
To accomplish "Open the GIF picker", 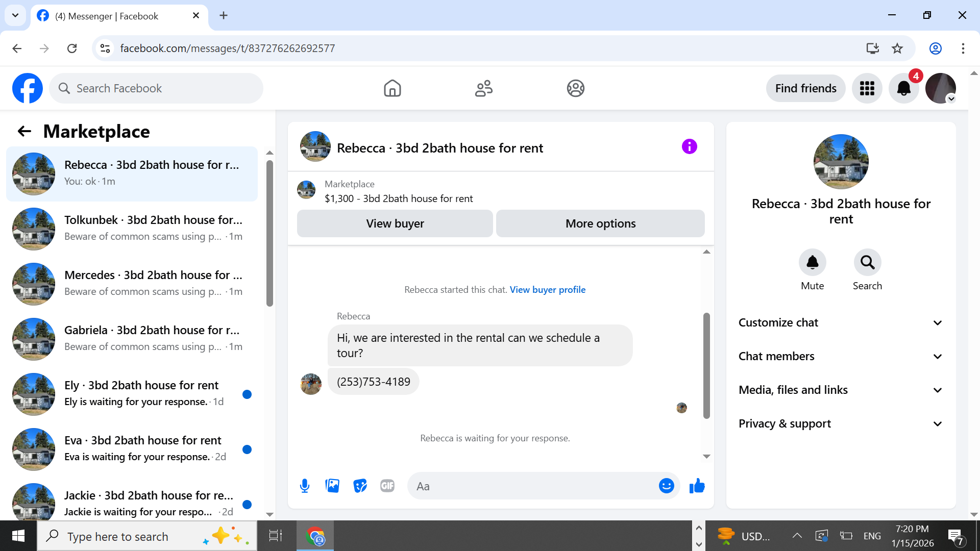I will (x=387, y=486).
